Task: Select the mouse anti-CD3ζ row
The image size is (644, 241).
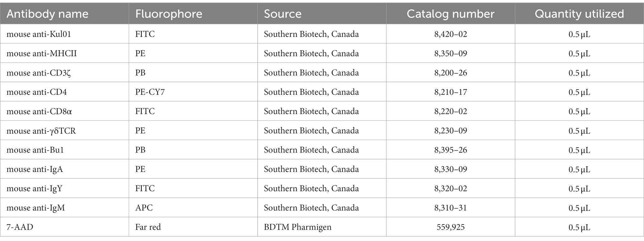Action: 322,73
